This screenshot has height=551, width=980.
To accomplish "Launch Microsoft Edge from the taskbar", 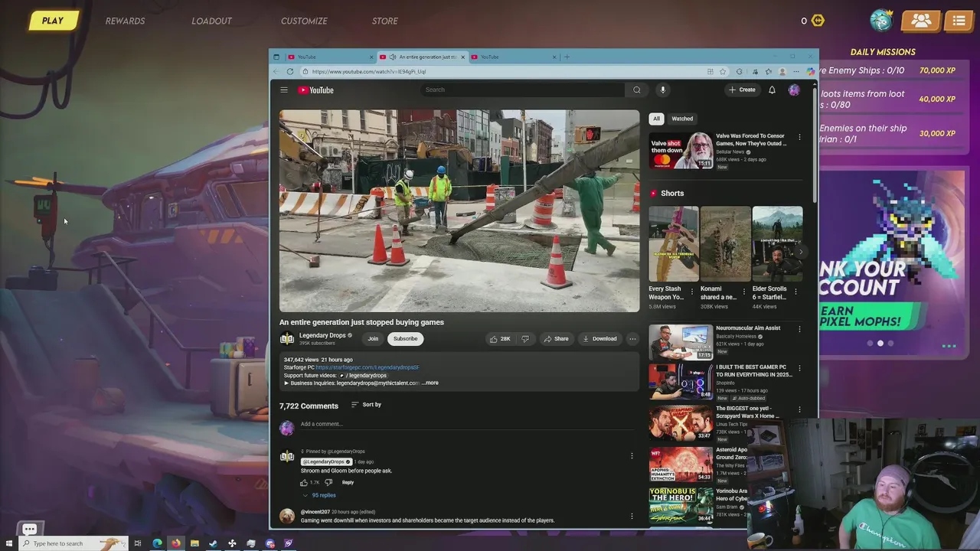I will coord(157,543).
